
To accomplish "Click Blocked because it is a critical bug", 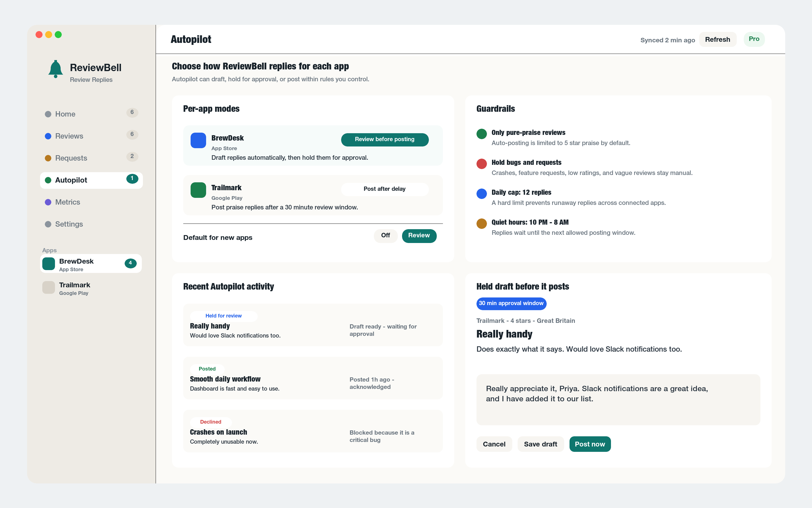I will pyautogui.click(x=382, y=436).
